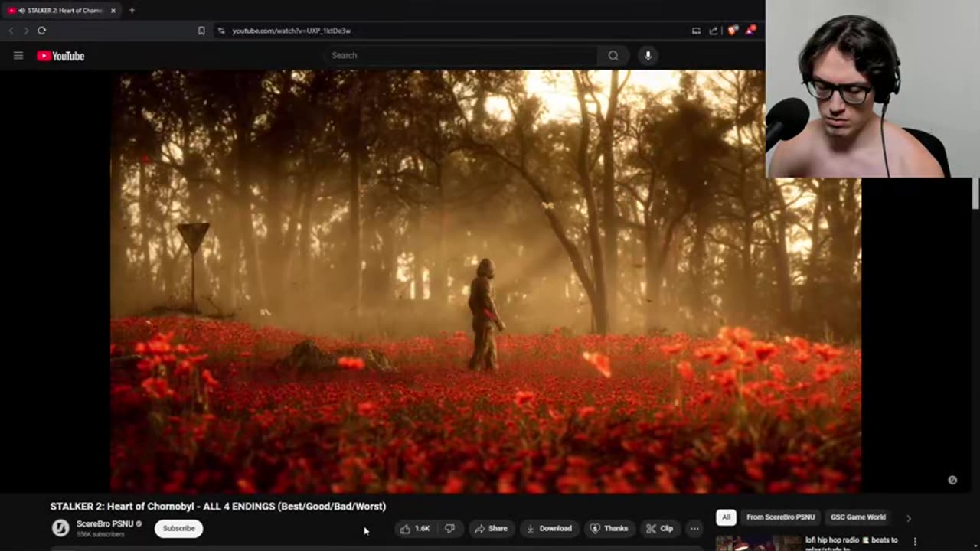The height and width of the screenshot is (551, 980).
Task: Click the small round icon at video's bottom-right
Action: [x=952, y=480]
